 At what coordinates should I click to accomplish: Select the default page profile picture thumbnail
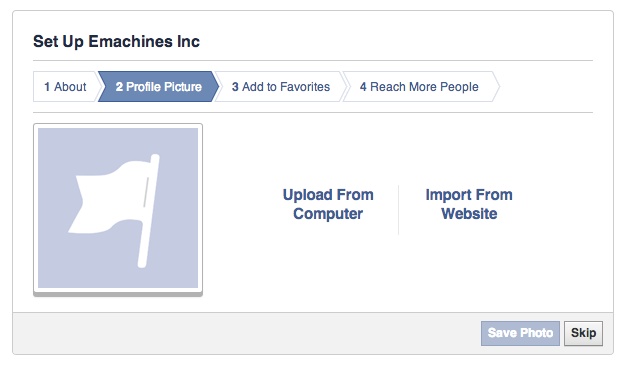pyautogui.click(x=118, y=208)
